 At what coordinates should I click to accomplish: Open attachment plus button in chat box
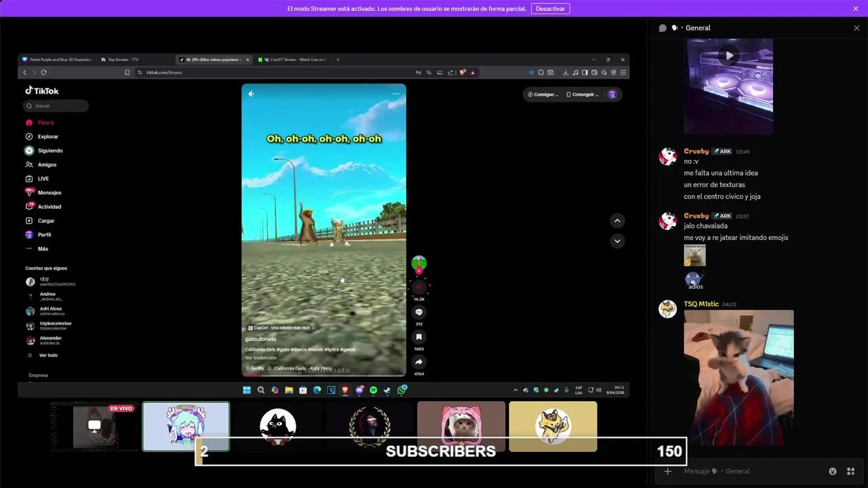tap(668, 471)
